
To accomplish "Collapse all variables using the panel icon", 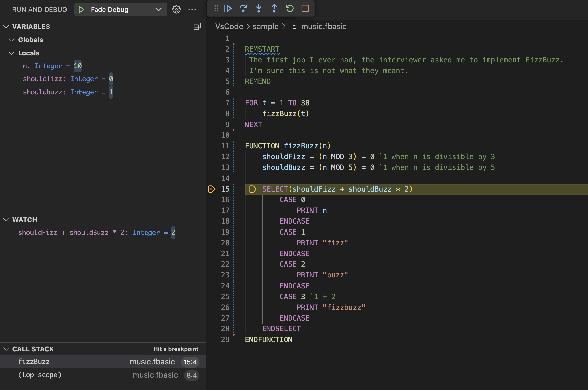I will (x=197, y=26).
